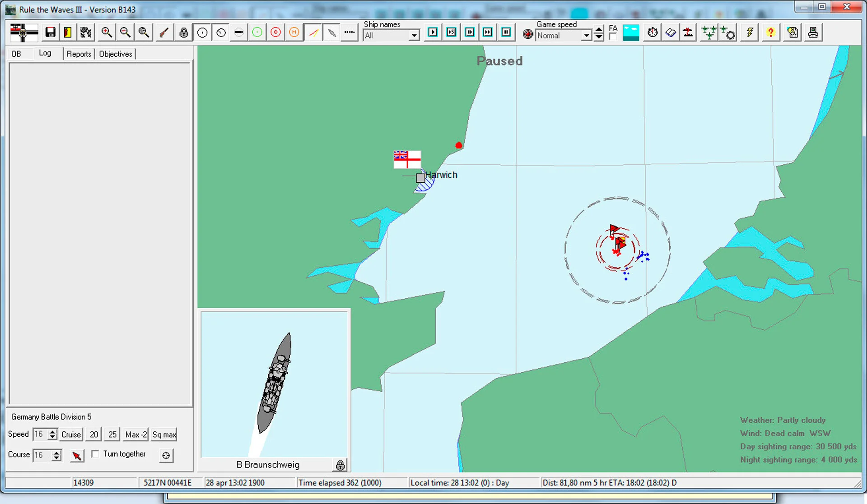Screen dimensions: 867x504
Task: Enable the FA checkbox
Action: click(x=612, y=37)
